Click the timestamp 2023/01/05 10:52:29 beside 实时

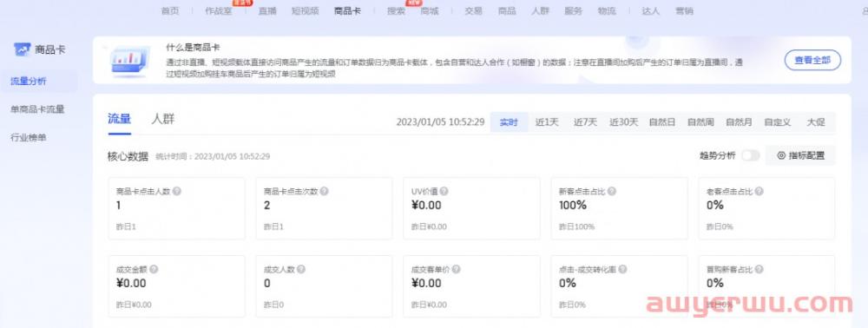pos(441,122)
